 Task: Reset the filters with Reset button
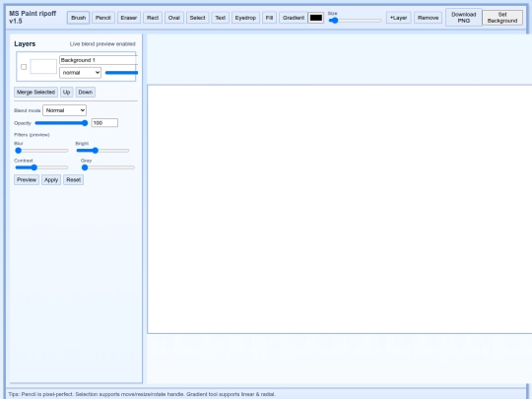[x=74, y=180]
